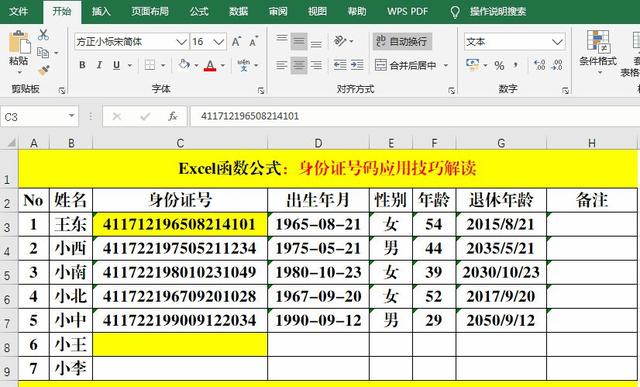The height and width of the screenshot is (387, 640).
Task: Toggle underline formatting U
Action: [117, 65]
